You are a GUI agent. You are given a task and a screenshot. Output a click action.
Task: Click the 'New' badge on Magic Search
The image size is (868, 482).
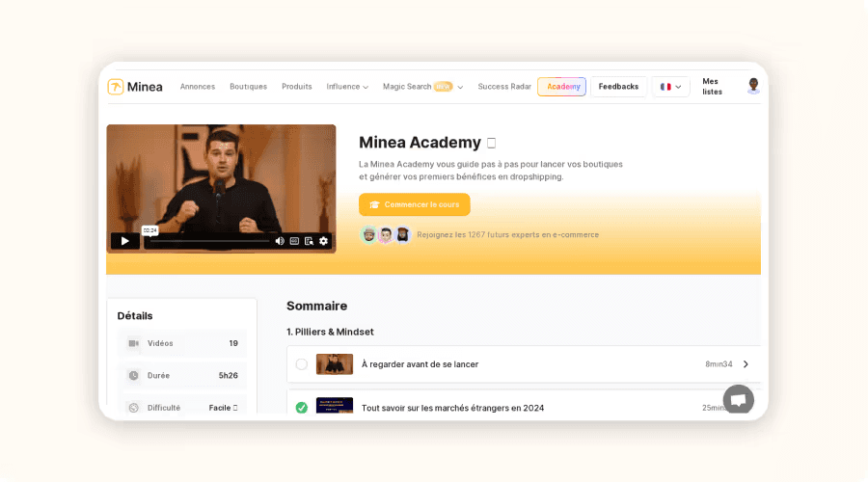(x=443, y=87)
